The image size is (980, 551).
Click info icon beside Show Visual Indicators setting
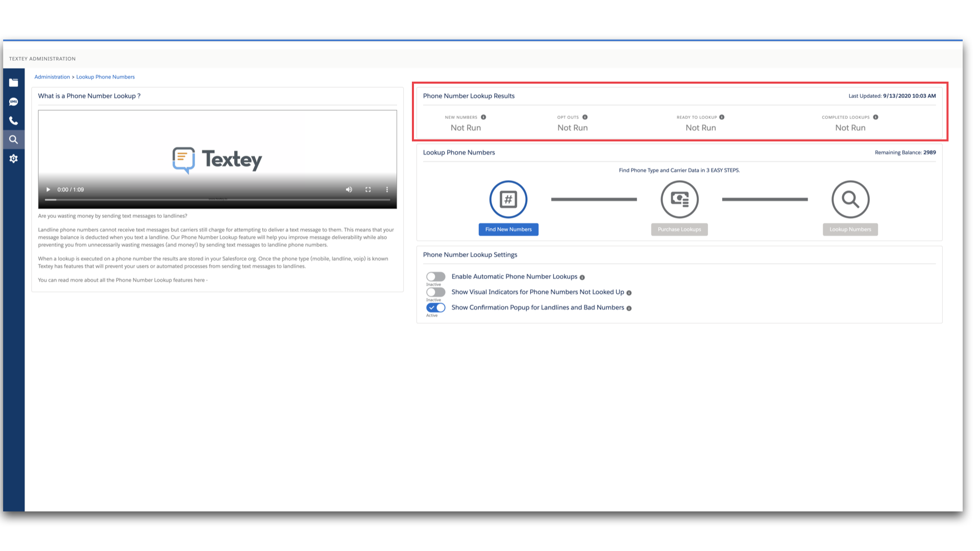tap(629, 293)
